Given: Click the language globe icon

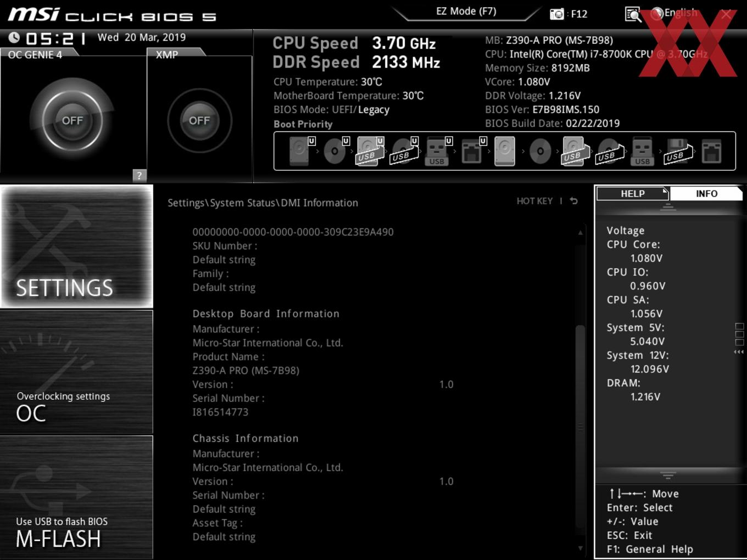Looking at the screenshot, I should [x=657, y=13].
